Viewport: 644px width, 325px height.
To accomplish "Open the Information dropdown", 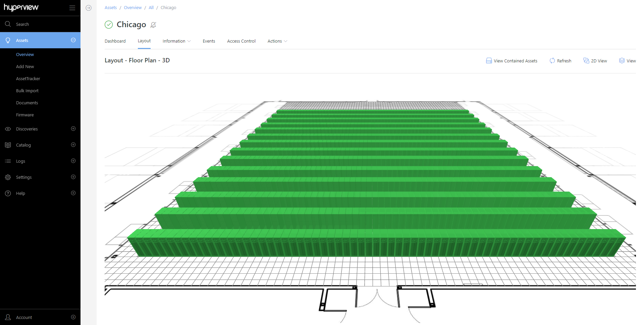I will 176,41.
